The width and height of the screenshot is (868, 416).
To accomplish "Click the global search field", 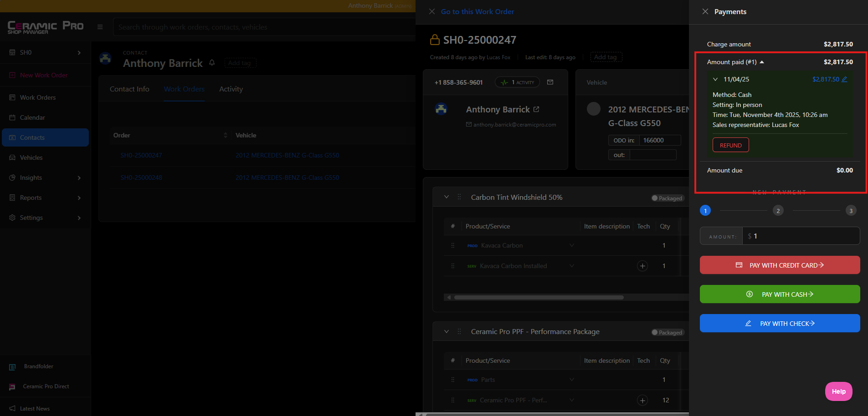I will pos(264,27).
